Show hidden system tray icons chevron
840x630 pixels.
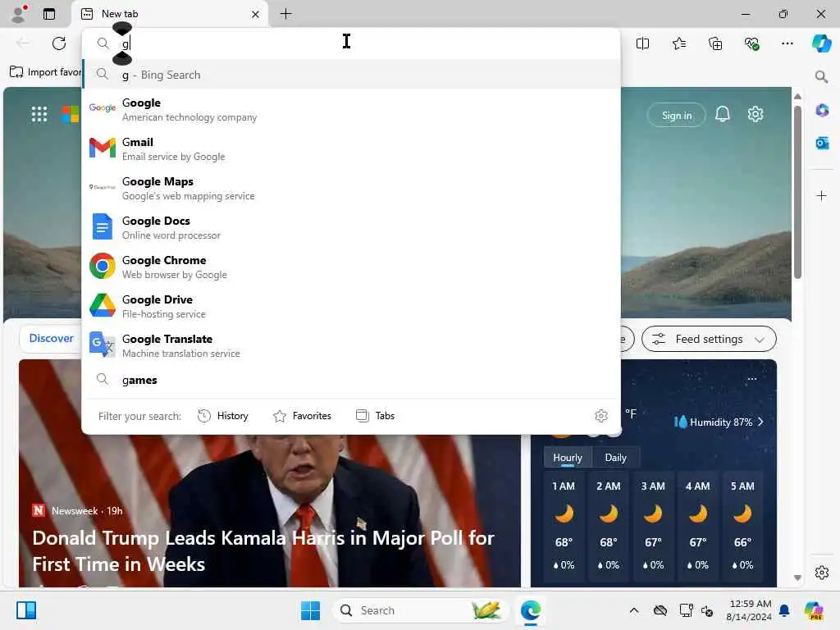coord(634,610)
